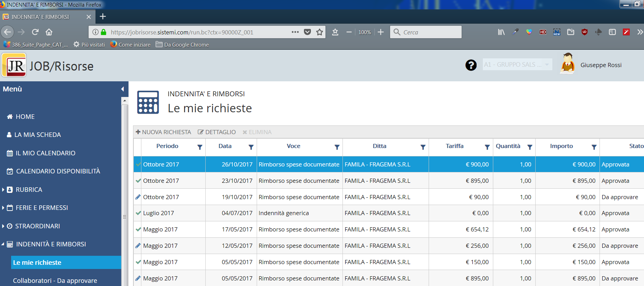The width and height of the screenshot is (644, 286).
Task: Bookmark page with the star icon
Action: pos(320,32)
